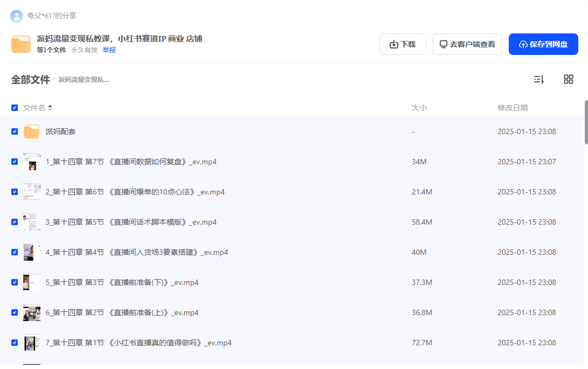Viewport: 588px width, 369px height.
Task: Click the 修改日期 column header
Action: [513, 108]
